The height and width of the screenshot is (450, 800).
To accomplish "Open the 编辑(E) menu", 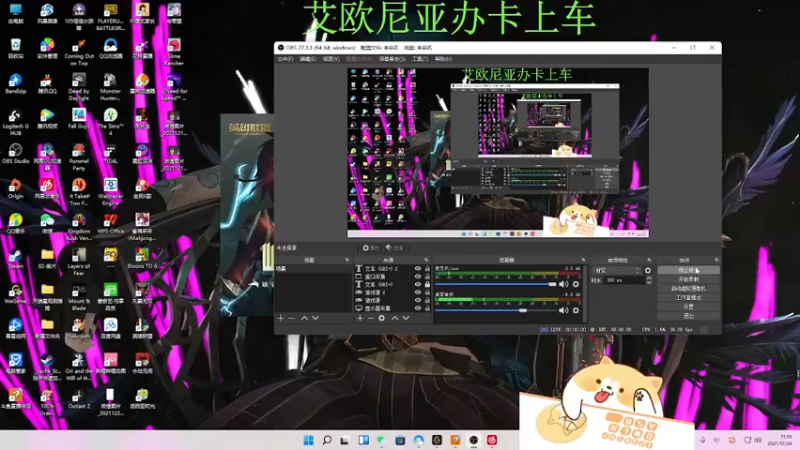I will coord(308,59).
